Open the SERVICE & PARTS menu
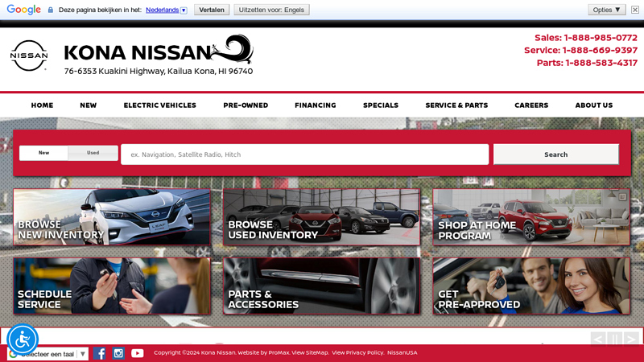This screenshot has width=644, height=362. (x=456, y=105)
